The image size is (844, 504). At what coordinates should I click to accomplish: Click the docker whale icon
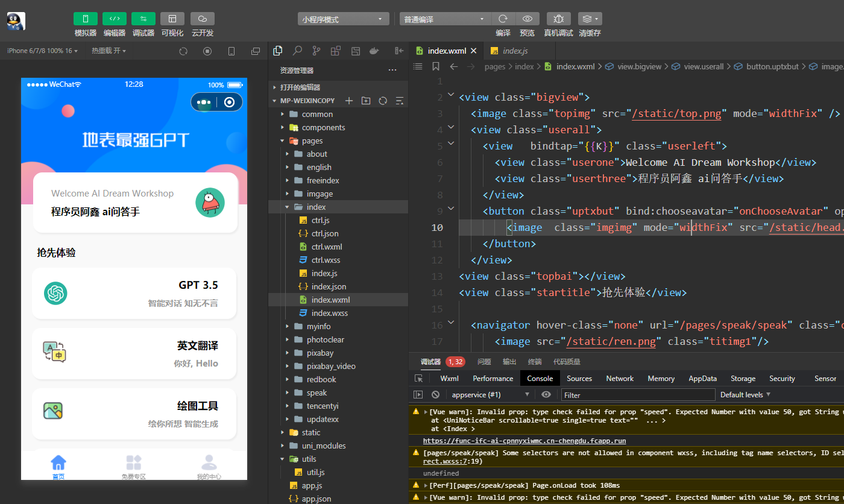pyautogui.click(x=374, y=51)
